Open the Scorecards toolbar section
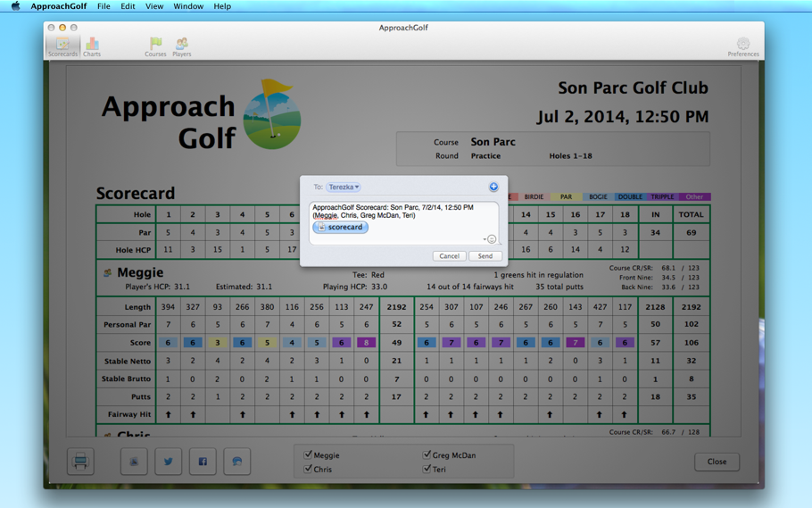The width and height of the screenshot is (812, 508). (x=62, y=46)
